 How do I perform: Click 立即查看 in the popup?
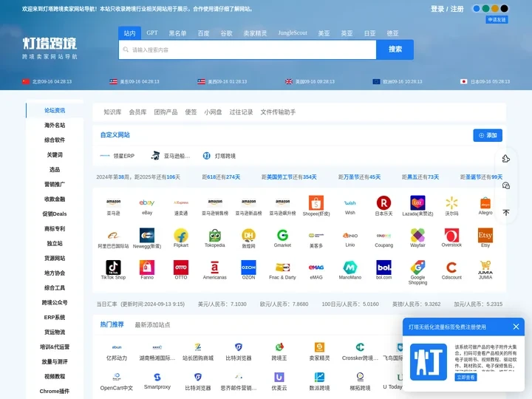(x=465, y=377)
